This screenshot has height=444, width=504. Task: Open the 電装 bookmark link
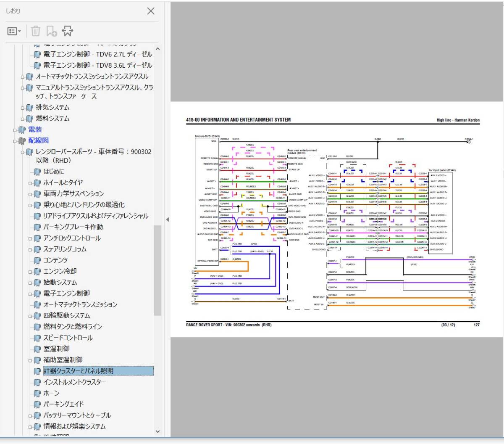35,129
